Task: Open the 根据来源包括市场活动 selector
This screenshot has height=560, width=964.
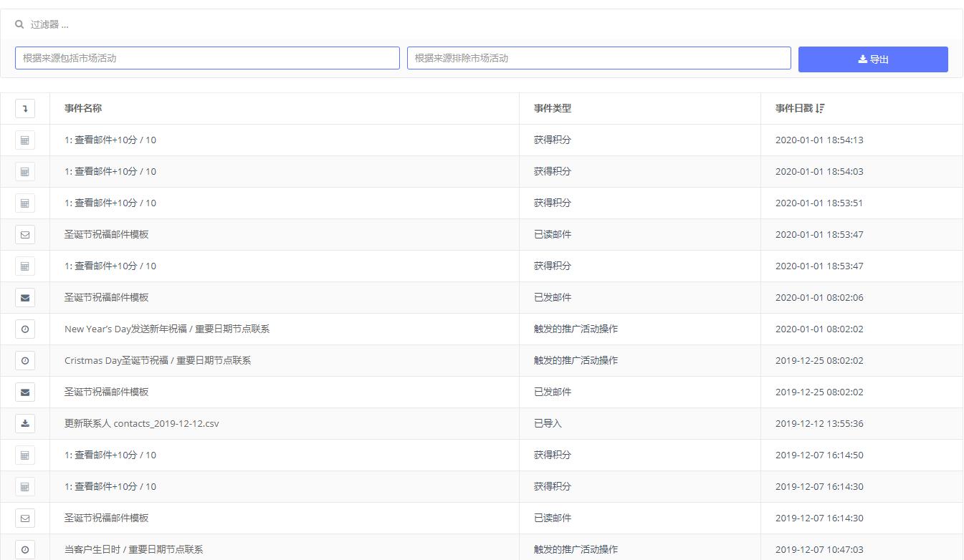Action: click(207, 59)
